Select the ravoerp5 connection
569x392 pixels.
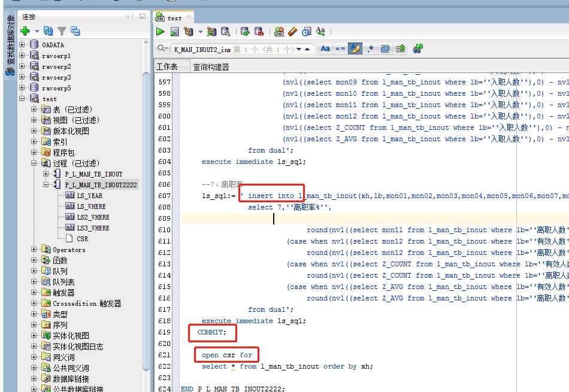point(56,88)
